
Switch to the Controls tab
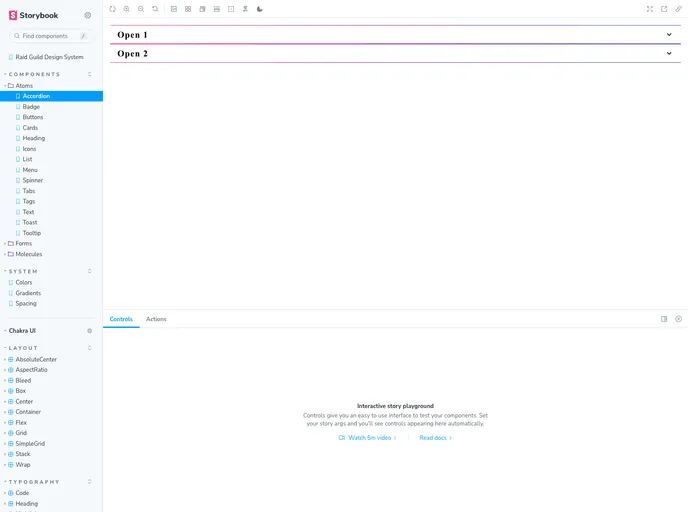point(121,319)
